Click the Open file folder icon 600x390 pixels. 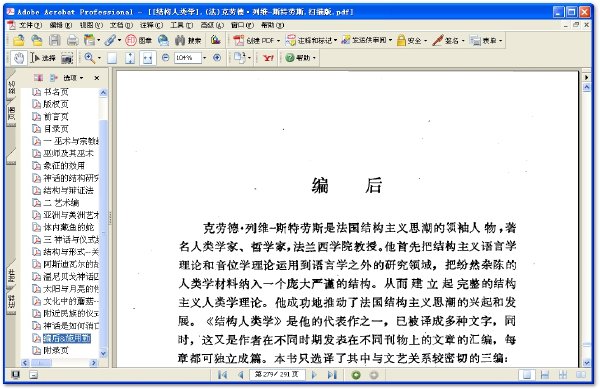(x=18, y=40)
